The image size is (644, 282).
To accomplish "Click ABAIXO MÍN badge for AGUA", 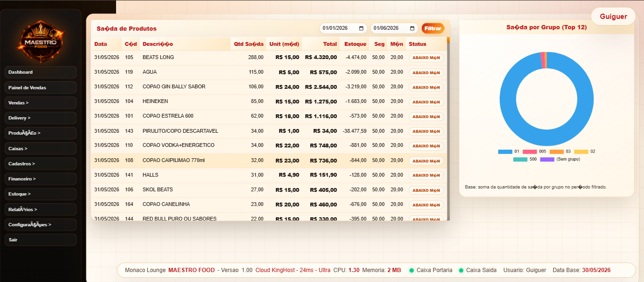I will pyautogui.click(x=426, y=72).
